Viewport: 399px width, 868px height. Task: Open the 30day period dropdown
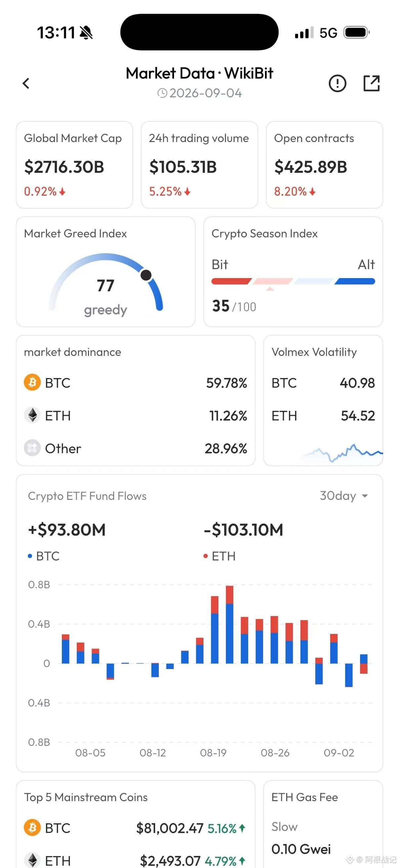(344, 496)
